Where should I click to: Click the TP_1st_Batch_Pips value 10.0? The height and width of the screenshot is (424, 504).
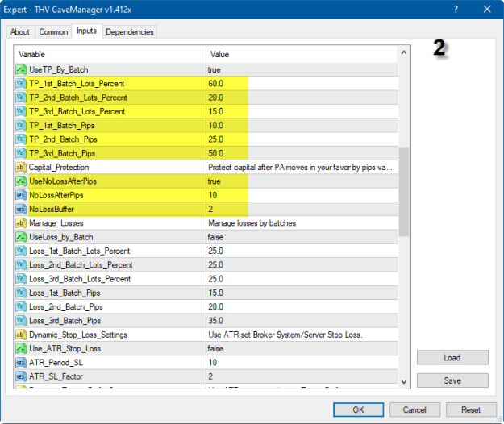tap(215, 125)
